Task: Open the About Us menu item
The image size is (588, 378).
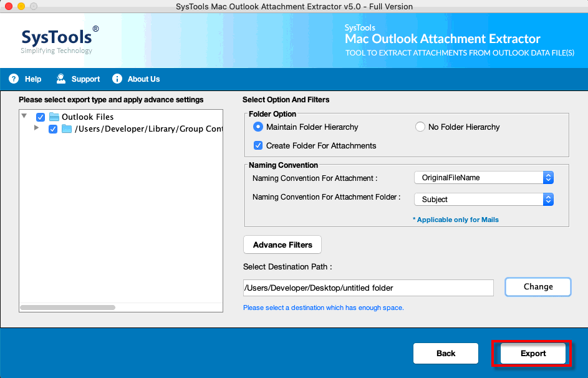Action: (143, 79)
